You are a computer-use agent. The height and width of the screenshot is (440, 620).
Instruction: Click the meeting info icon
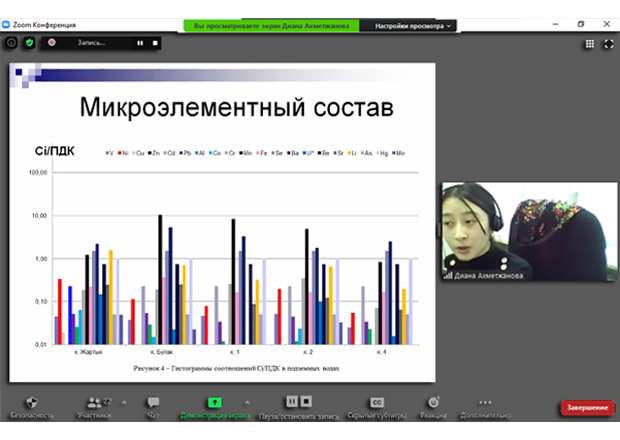coord(11,43)
